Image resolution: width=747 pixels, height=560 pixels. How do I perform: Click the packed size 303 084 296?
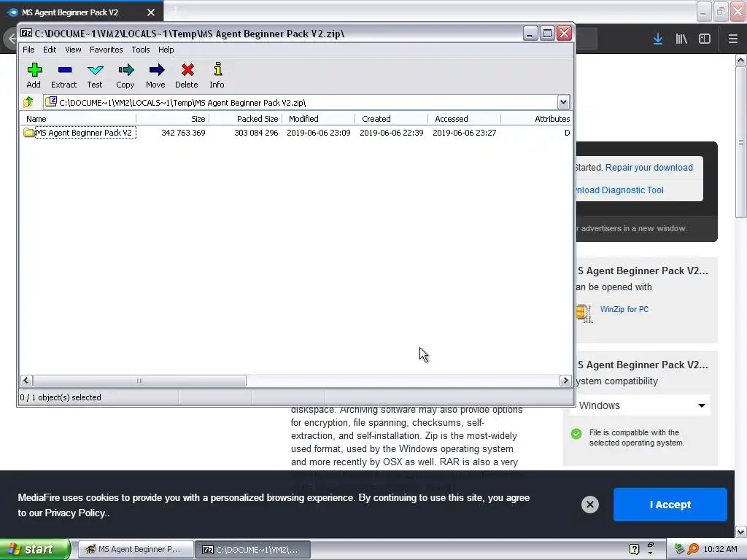point(256,133)
